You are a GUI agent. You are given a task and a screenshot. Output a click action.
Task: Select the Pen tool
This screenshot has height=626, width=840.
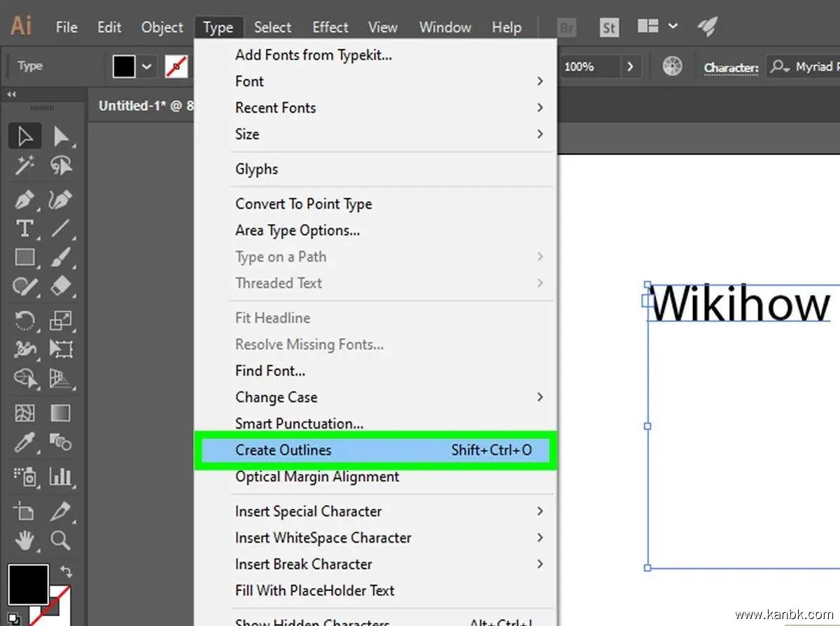point(25,200)
